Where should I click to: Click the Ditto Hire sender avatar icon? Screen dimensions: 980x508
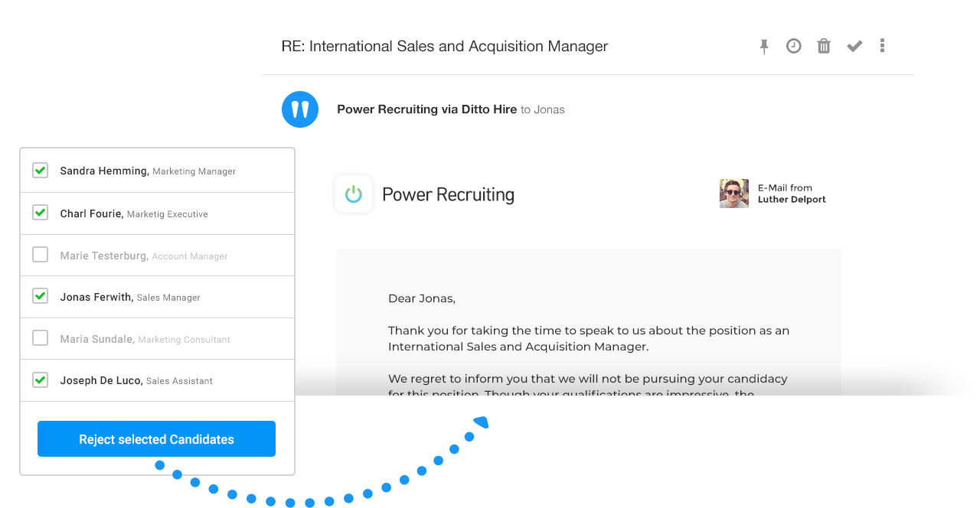coord(300,109)
